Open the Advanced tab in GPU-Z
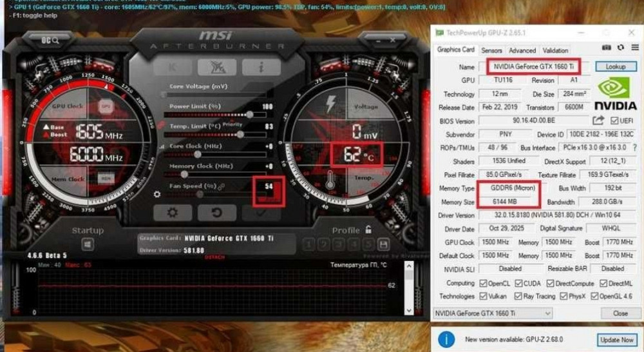The width and height of the screenshot is (644, 352). click(x=522, y=50)
